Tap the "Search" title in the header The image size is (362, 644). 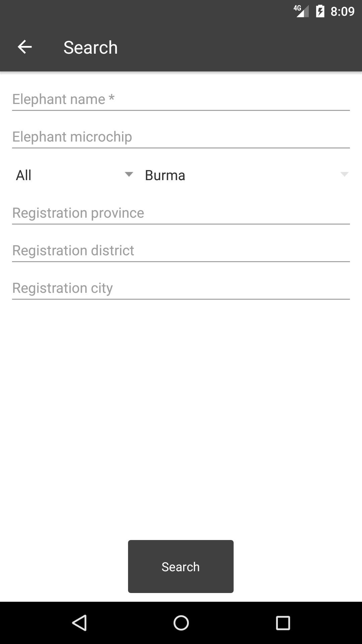tap(90, 47)
